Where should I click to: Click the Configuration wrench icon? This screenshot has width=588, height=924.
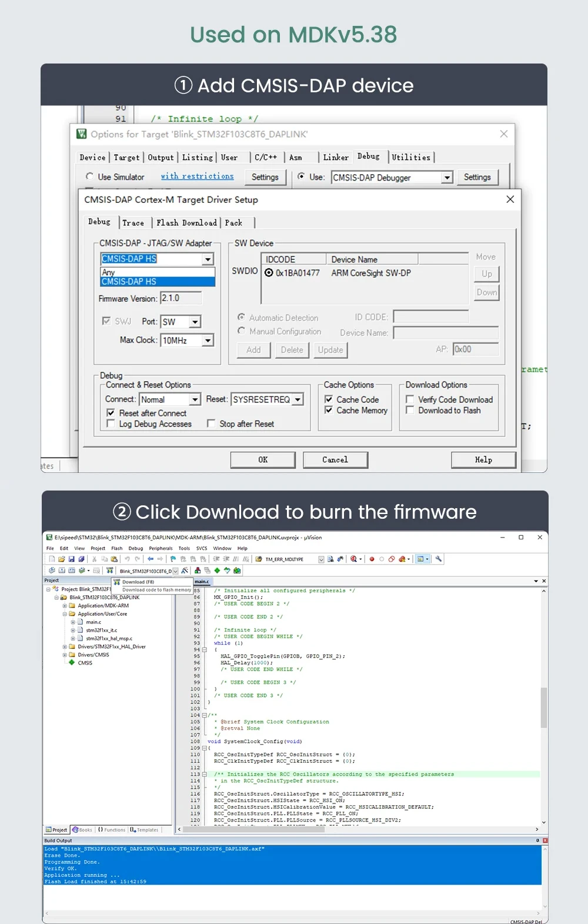438,559
